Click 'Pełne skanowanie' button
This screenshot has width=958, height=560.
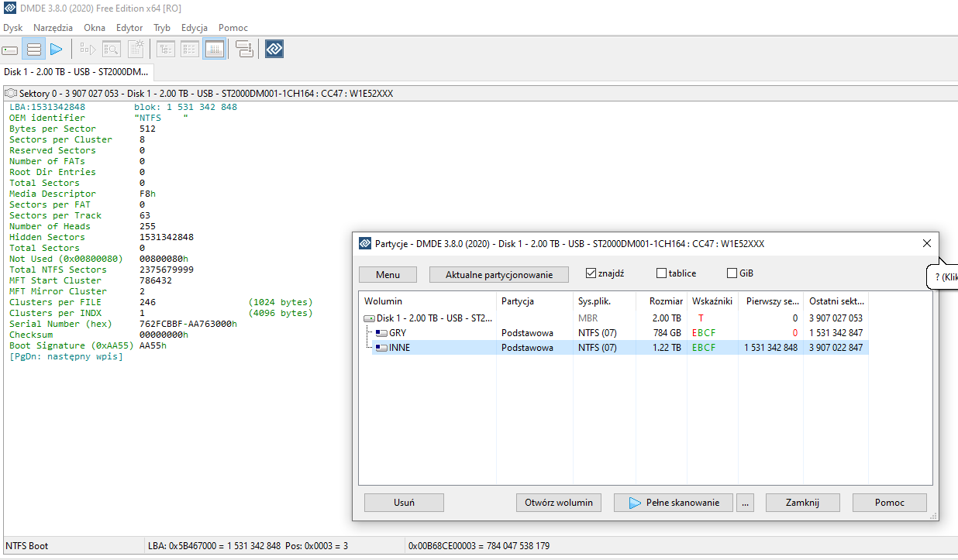coord(673,503)
